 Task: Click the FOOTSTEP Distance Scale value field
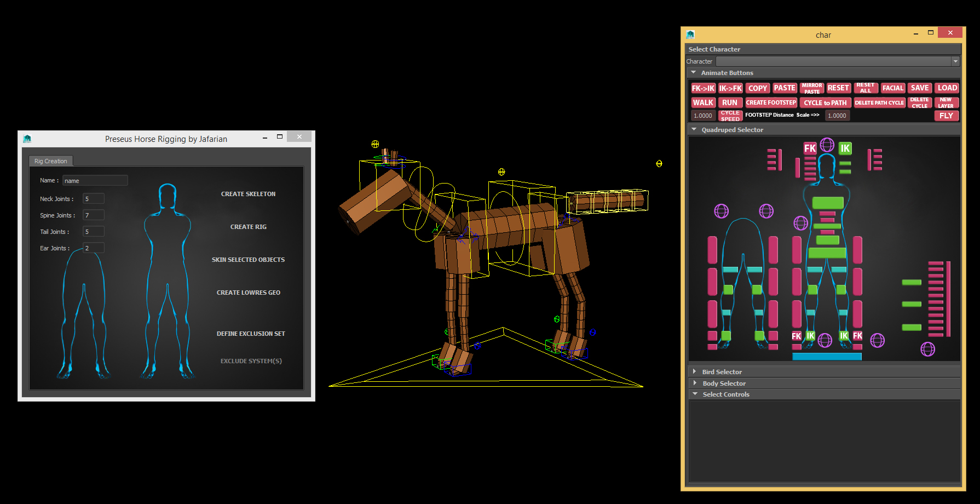[x=838, y=116]
